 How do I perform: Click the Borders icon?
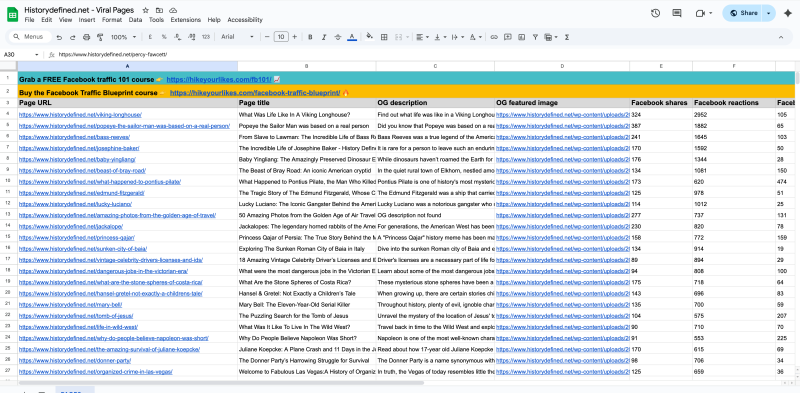384,37
